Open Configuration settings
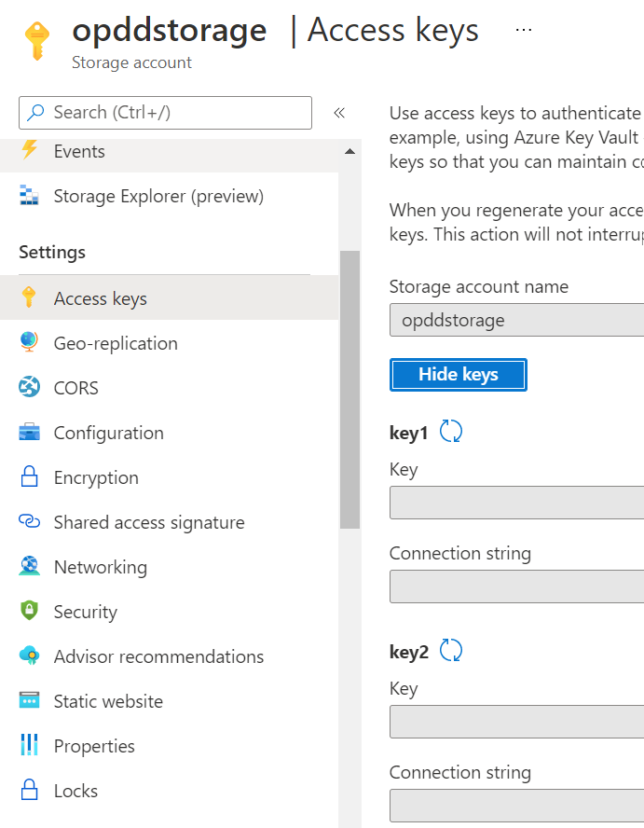Viewport: 644px width, 828px height. pos(169,433)
